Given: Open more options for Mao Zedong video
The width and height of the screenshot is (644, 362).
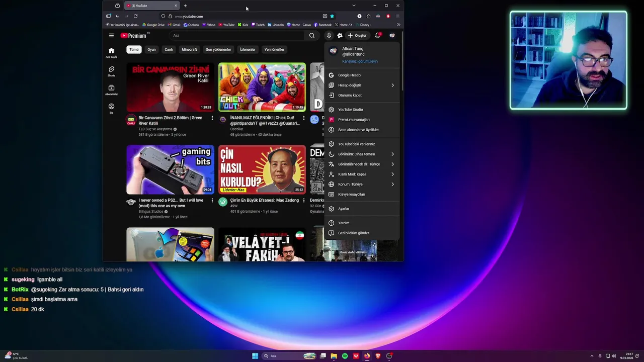Looking at the screenshot, I should tap(303, 201).
